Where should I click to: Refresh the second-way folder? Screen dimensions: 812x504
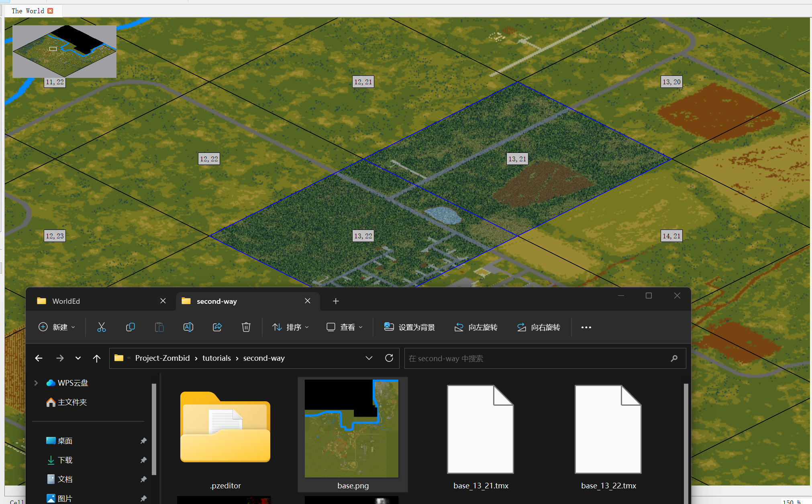(x=389, y=358)
